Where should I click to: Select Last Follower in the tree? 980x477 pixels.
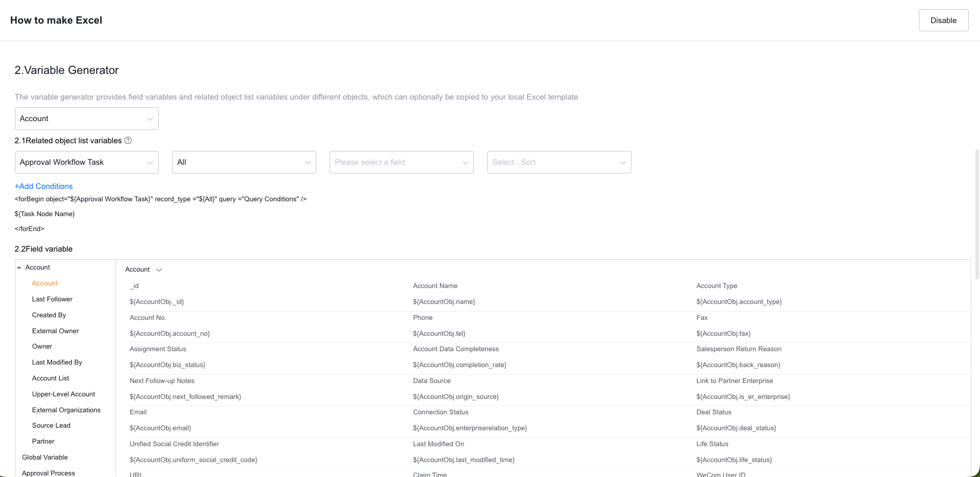(x=52, y=299)
